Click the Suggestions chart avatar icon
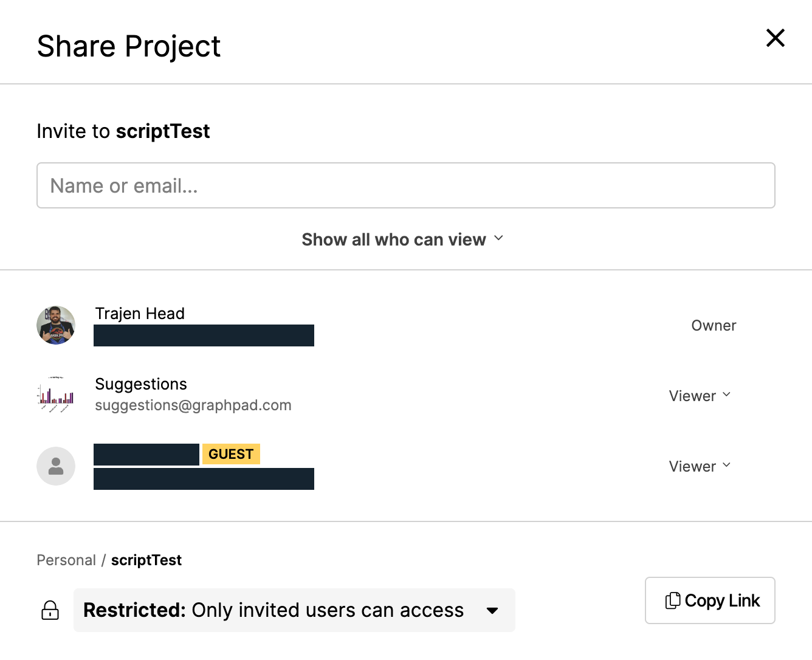 point(56,396)
